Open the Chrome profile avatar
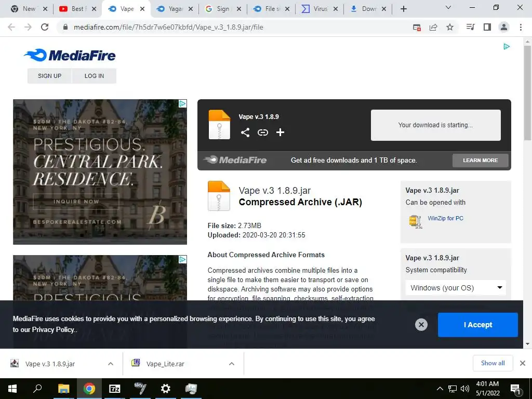Screen dimensions: 532x399 (504, 27)
